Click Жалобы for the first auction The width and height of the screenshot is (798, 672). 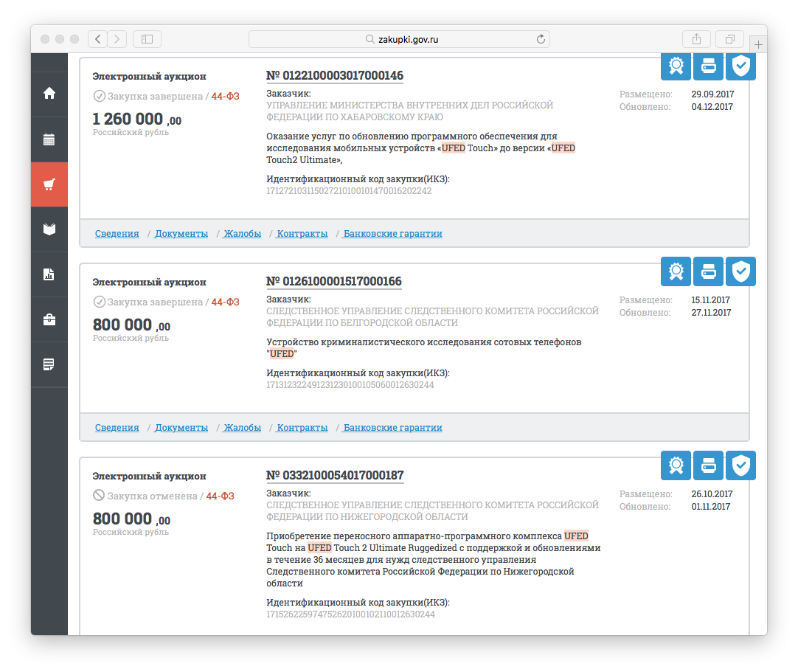(242, 234)
